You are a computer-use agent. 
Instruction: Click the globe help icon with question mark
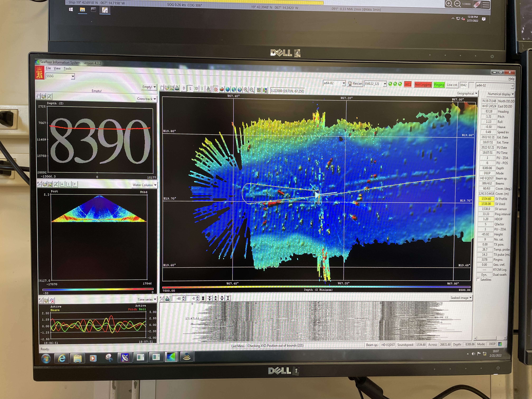(x=240, y=90)
